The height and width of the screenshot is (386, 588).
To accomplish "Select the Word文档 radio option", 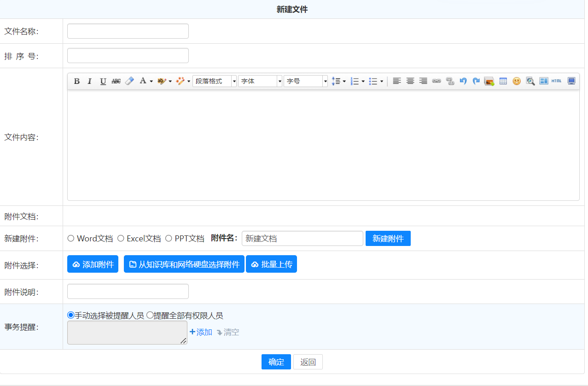I will click(x=71, y=239).
